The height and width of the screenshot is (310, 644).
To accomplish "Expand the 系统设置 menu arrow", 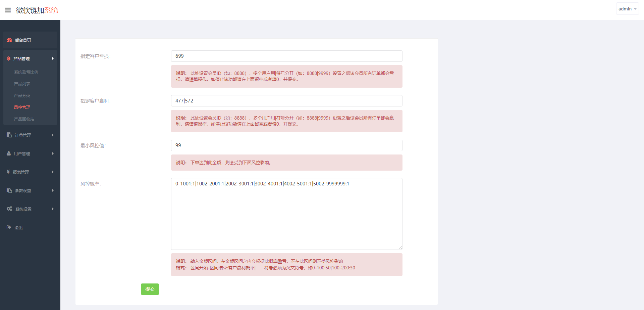I will coord(53,209).
